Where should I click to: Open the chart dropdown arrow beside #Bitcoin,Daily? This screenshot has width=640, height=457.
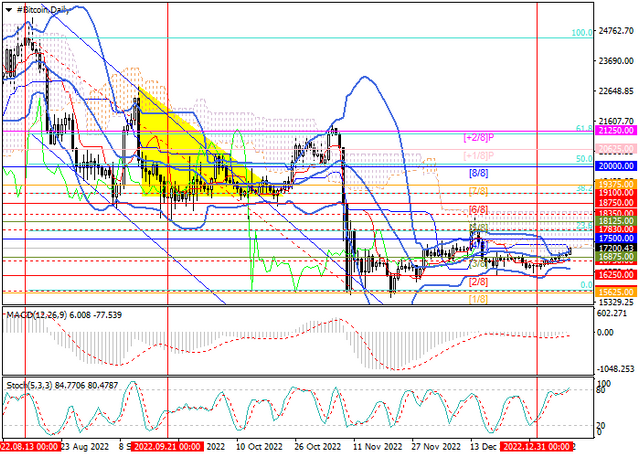coord(9,10)
